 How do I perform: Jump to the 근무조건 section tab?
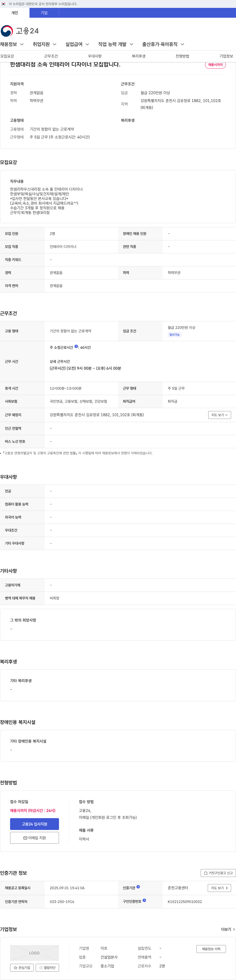[x=51, y=56]
